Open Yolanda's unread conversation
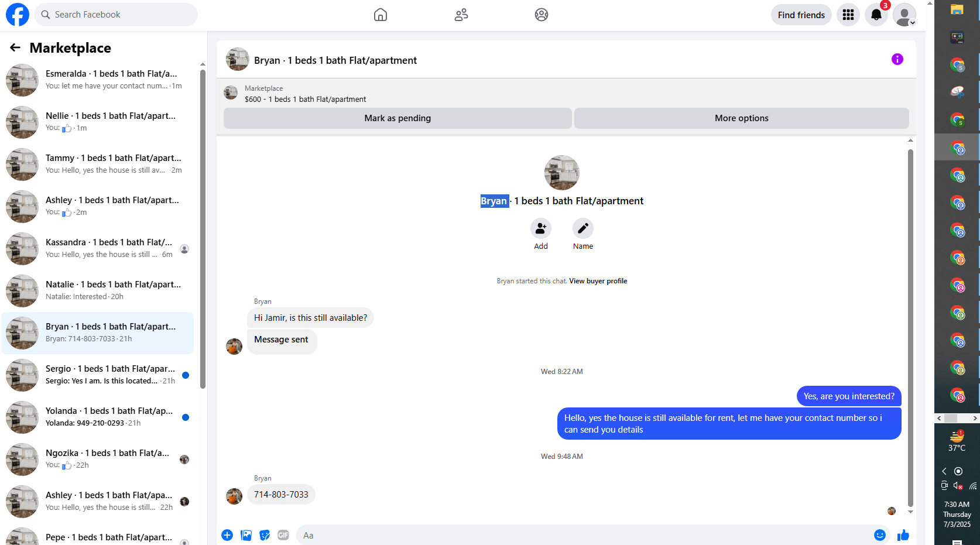Screen dimensions: 980x545 98,417
